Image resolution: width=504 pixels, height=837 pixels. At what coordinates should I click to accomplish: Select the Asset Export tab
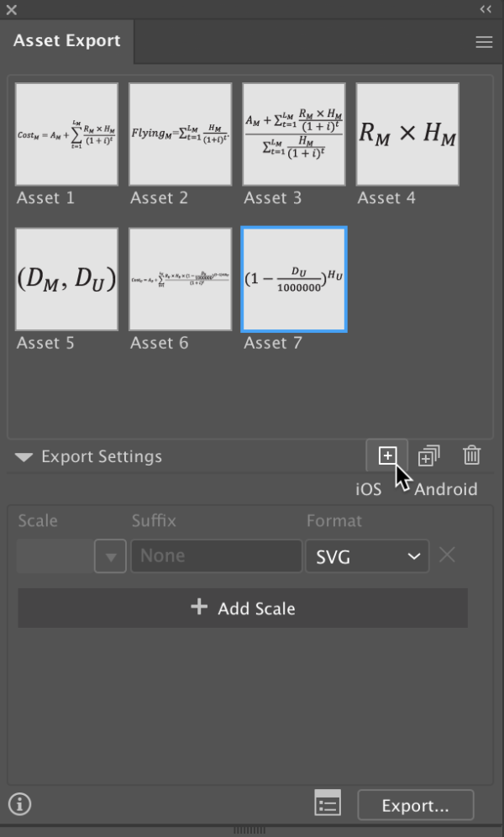[66, 40]
